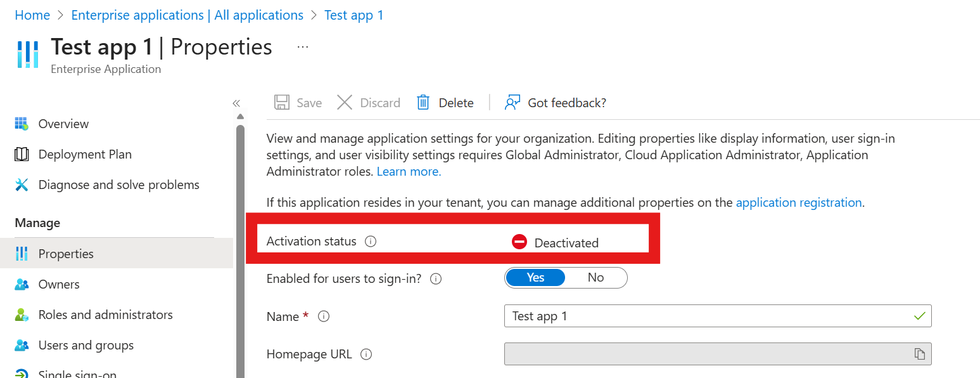Screen dimensions: 980x378
Task: Click the Test app 1 application logo
Action: pos(28,54)
